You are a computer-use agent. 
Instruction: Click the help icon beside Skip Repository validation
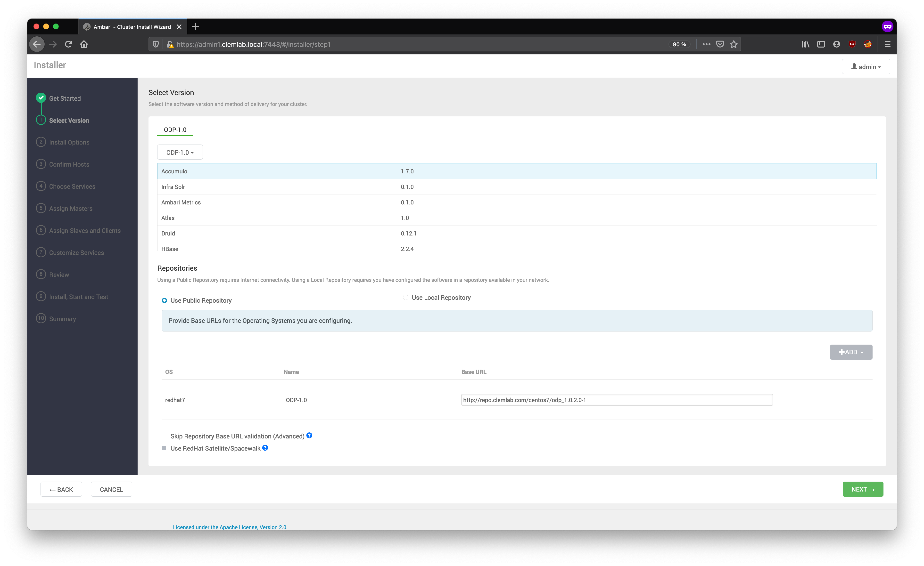pyautogui.click(x=309, y=436)
